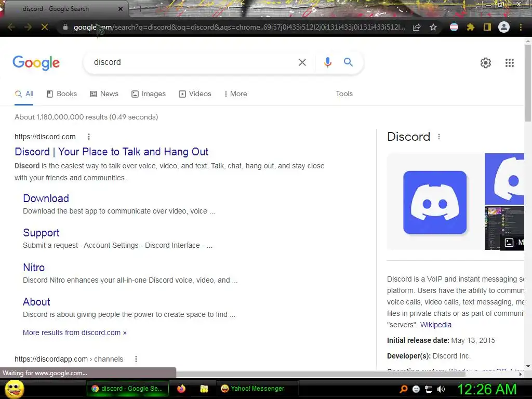The width and height of the screenshot is (532, 399).
Task: Submit the search with the magnifier icon
Action: tap(348, 62)
